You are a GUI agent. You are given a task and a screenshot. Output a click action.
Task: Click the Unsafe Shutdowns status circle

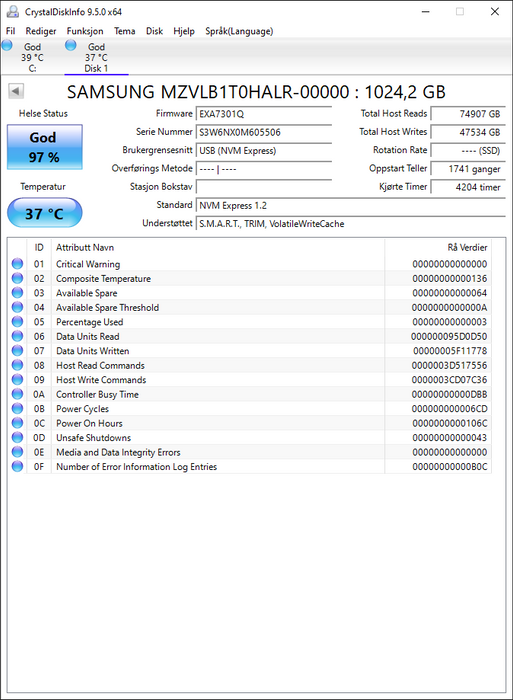pyautogui.click(x=17, y=438)
